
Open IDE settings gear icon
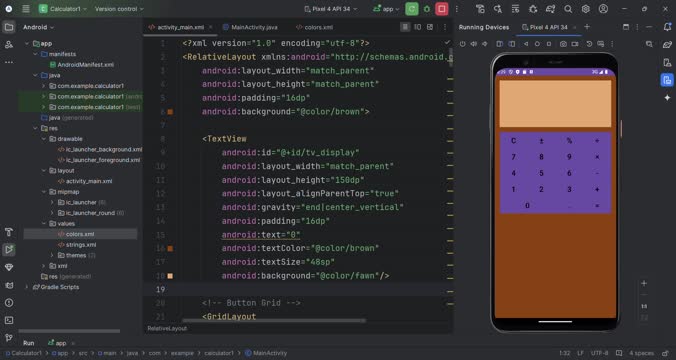[x=585, y=9]
